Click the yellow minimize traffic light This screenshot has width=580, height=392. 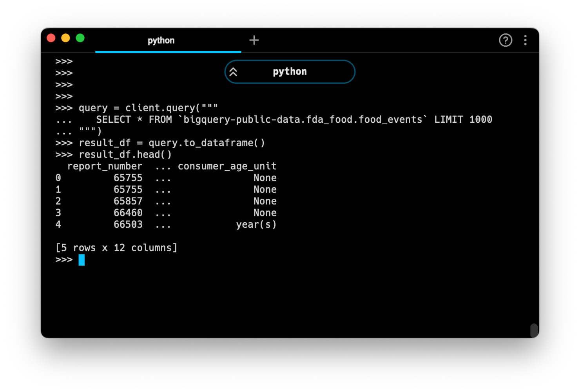point(65,38)
